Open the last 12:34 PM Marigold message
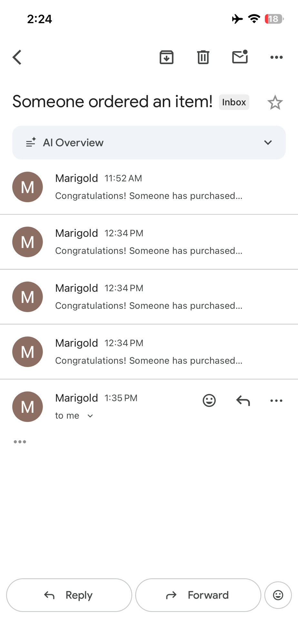298x644 pixels. tap(148, 352)
